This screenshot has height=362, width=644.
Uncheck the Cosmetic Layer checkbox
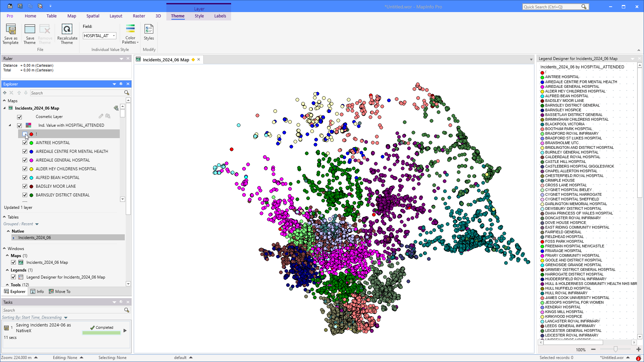(x=19, y=117)
